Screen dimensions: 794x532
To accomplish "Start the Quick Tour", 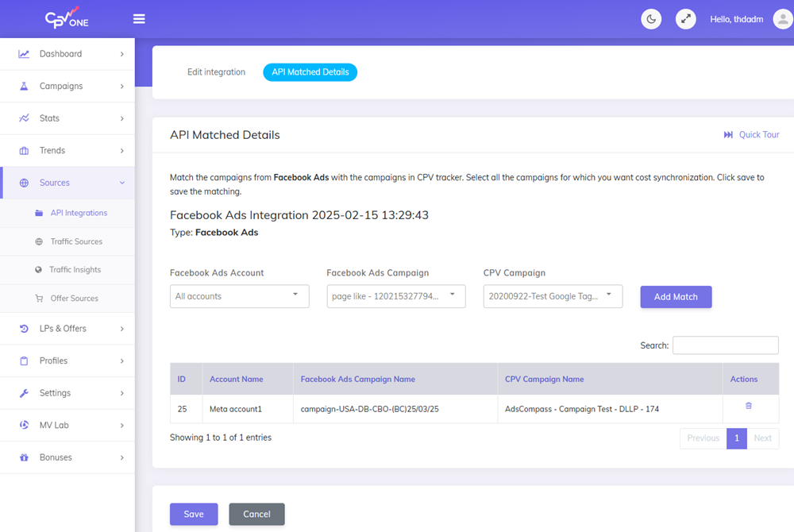I will [x=751, y=134].
